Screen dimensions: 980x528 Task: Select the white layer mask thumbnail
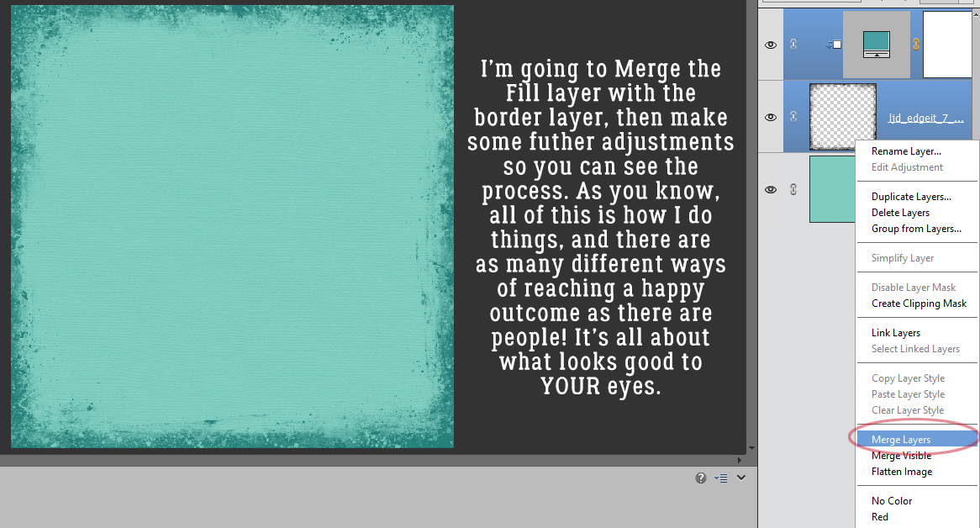947,45
